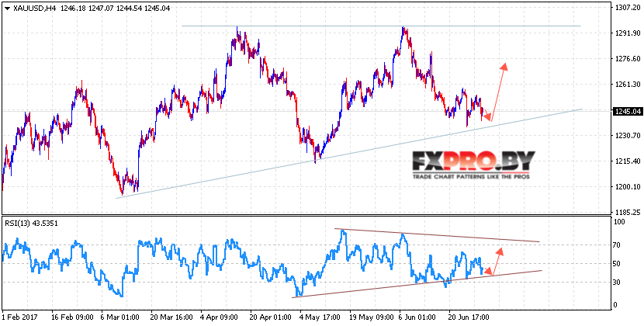Screen dimensions: 644x326
Task: Click the 1185.25 price axis label
Action: (626, 212)
